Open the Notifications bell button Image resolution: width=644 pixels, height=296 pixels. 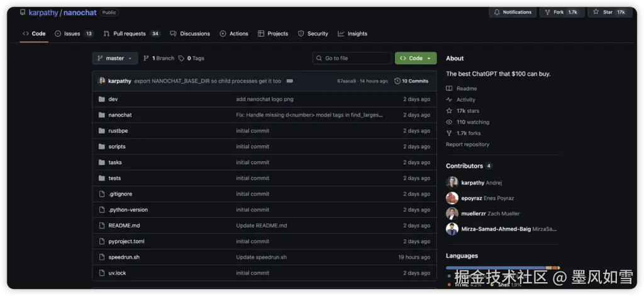point(513,12)
